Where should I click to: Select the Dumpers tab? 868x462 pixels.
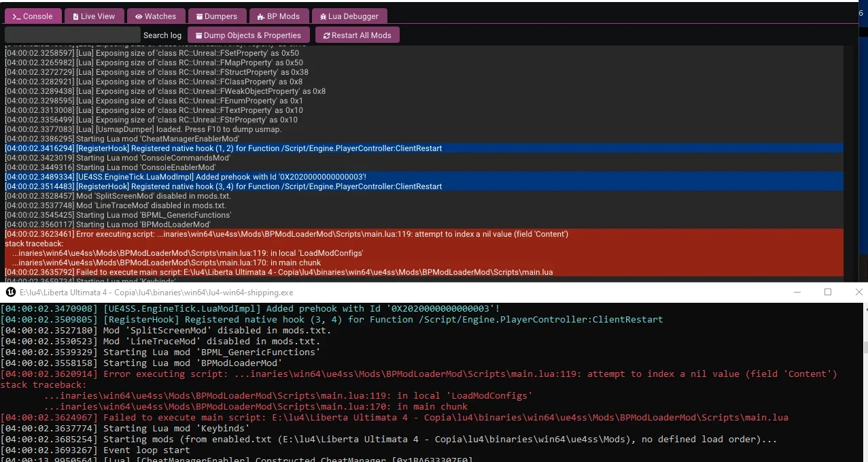[x=216, y=16]
